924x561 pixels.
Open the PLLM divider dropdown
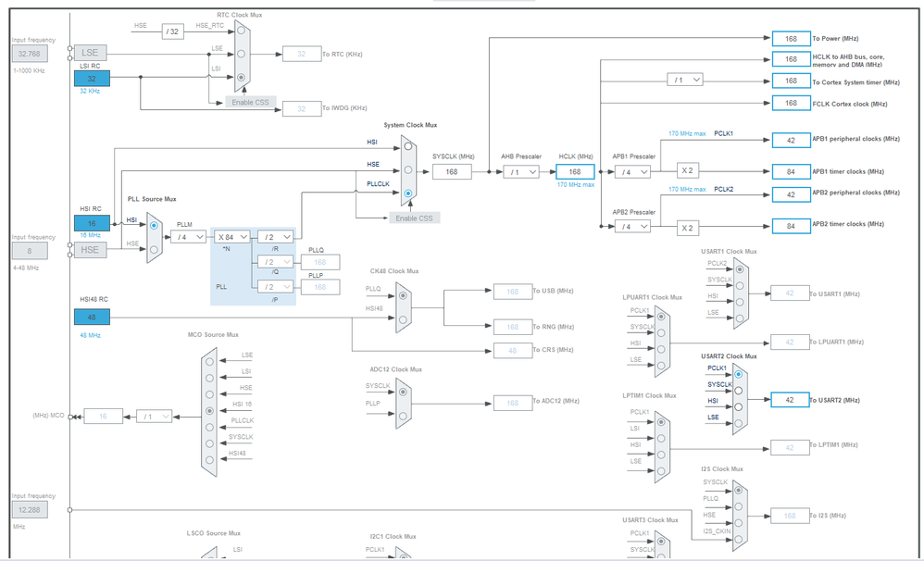[x=189, y=237]
